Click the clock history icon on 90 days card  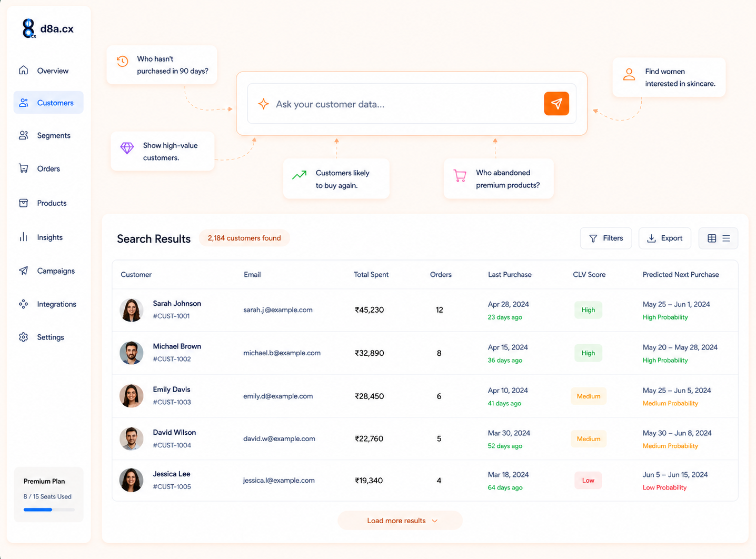coord(122,61)
